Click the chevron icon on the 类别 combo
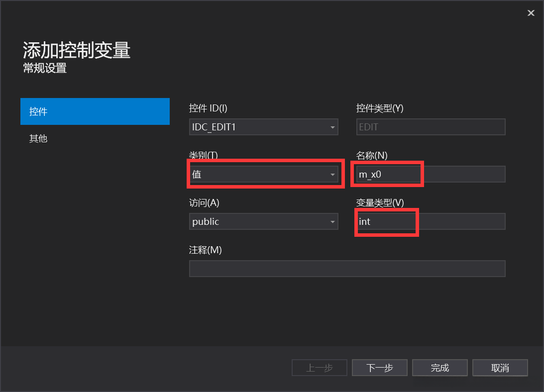Viewport: 544px width, 392px height. tap(332, 174)
